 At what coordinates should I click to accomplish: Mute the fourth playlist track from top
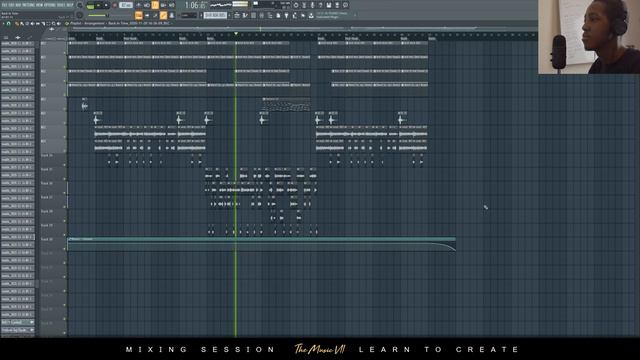pyautogui.click(x=64, y=95)
